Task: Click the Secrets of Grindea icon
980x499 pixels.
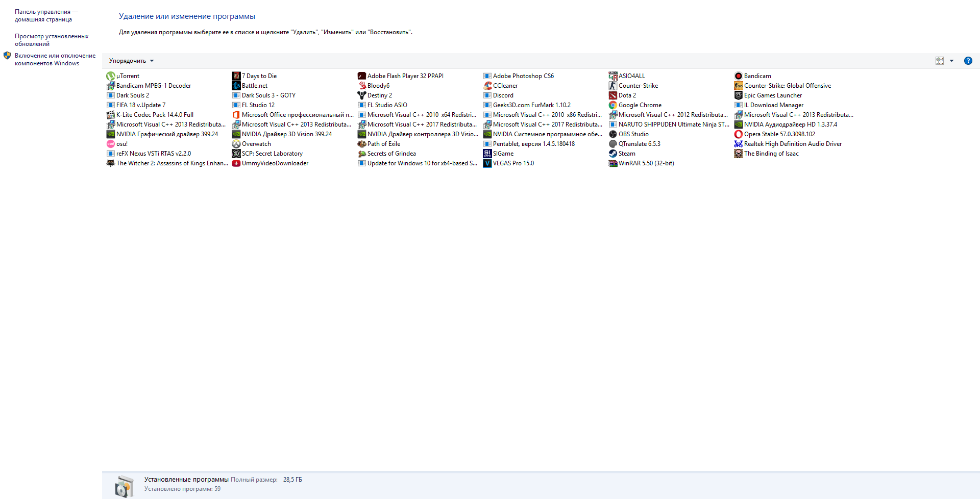Action: [x=361, y=154]
